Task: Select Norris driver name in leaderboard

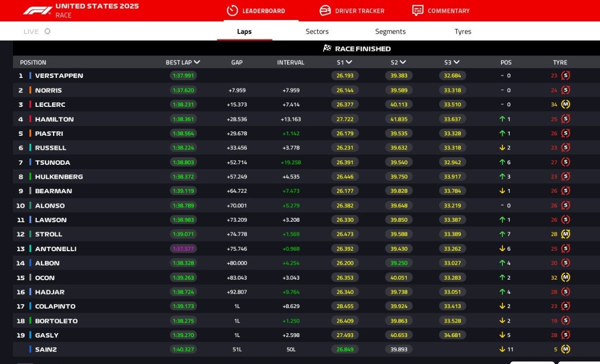Action: pos(48,90)
